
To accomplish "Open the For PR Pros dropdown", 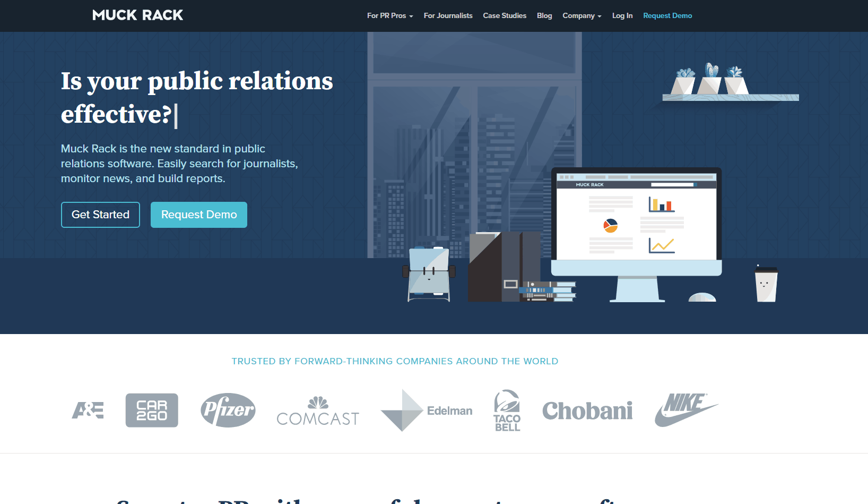I will (390, 16).
